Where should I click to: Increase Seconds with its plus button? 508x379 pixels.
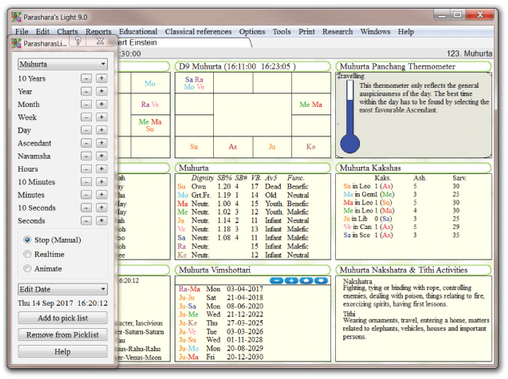click(102, 221)
